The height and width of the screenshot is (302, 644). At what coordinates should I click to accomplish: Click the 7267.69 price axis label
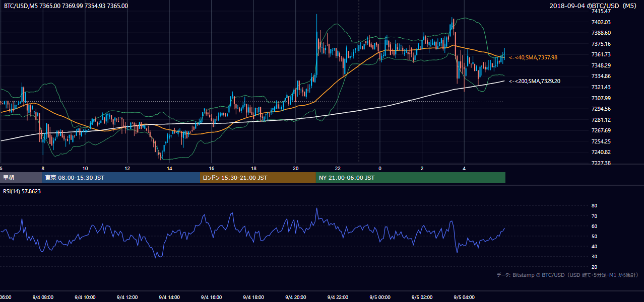coord(601,130)
